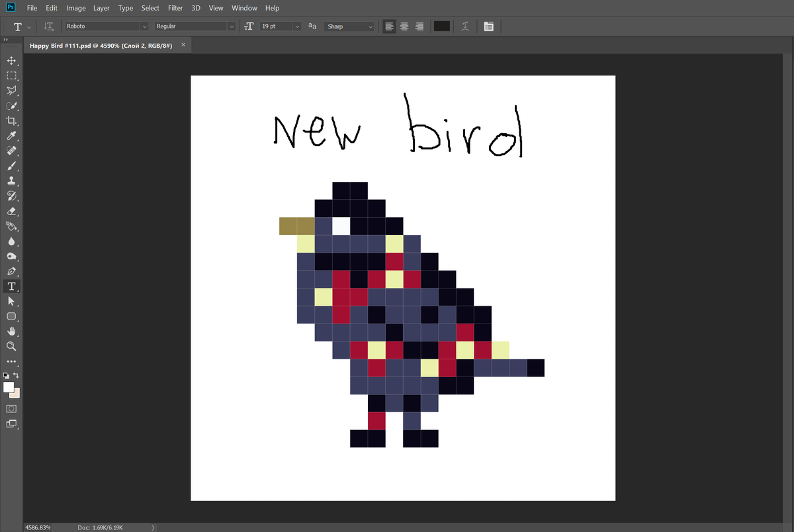Select the Quick Selection tool
The height and width of the screenshot is (532, 794).
coord(11,106)
